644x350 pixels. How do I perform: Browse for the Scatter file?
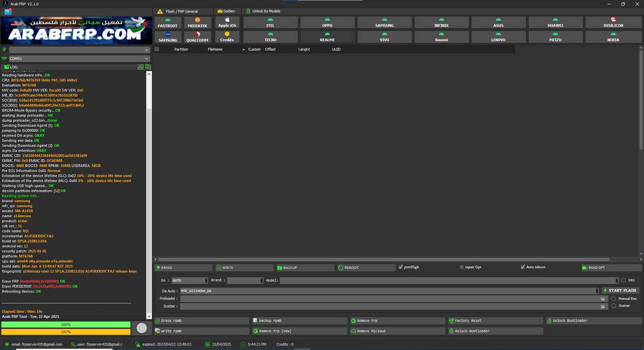click(603, 306)
